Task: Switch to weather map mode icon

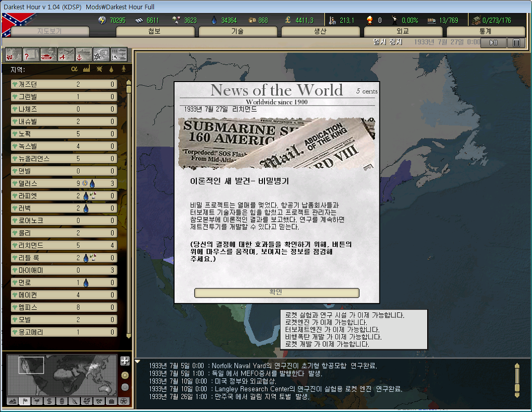Action: (x=37, y=401)
